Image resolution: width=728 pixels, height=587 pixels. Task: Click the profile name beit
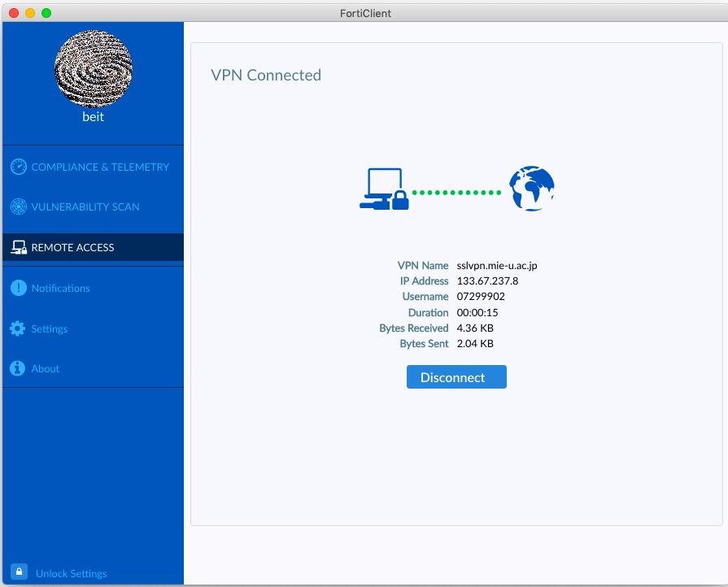click(93, 117)
